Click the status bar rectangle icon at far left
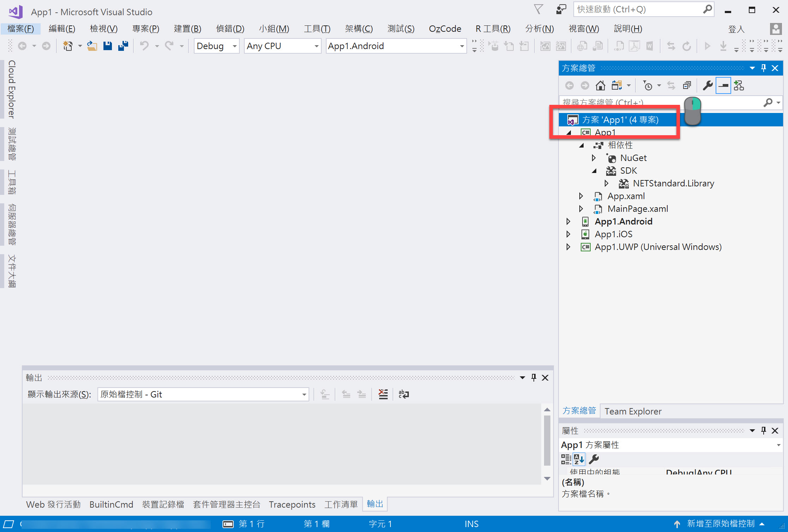This screenshot has width=788, height=532. coord(8,524)
